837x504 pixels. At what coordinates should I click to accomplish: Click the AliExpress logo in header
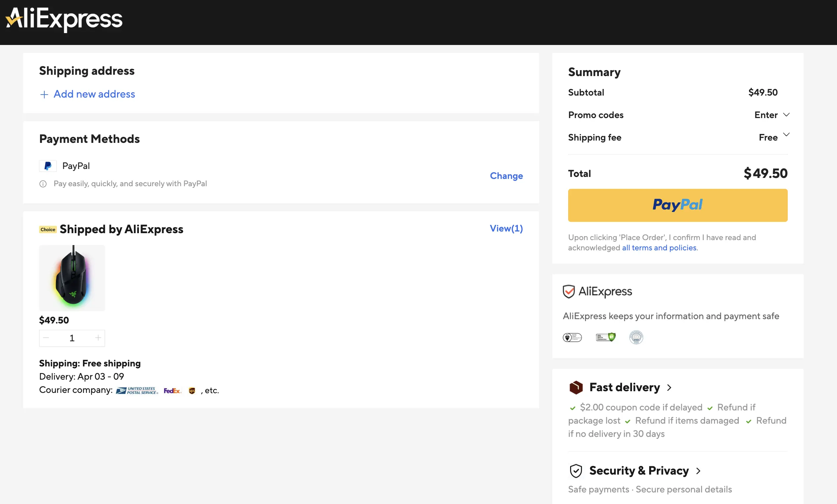click(64, 20)
